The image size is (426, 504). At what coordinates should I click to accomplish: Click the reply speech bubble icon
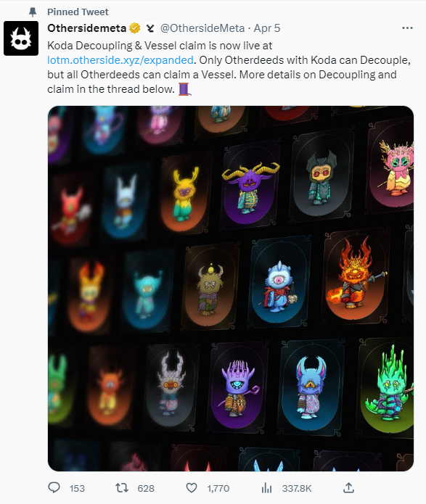pyautogui.click(x=54, y=487)
